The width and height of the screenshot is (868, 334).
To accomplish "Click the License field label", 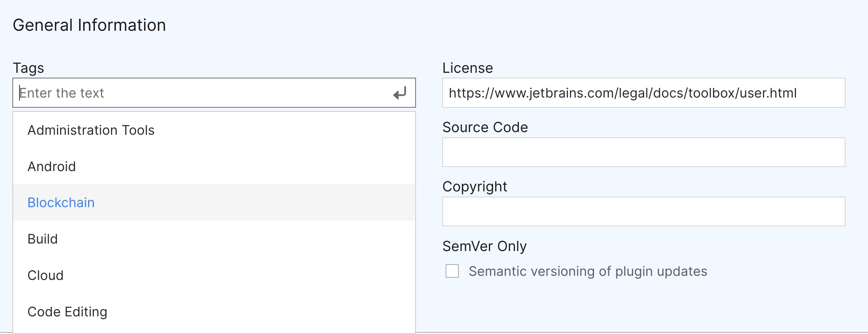I will 468,68.
